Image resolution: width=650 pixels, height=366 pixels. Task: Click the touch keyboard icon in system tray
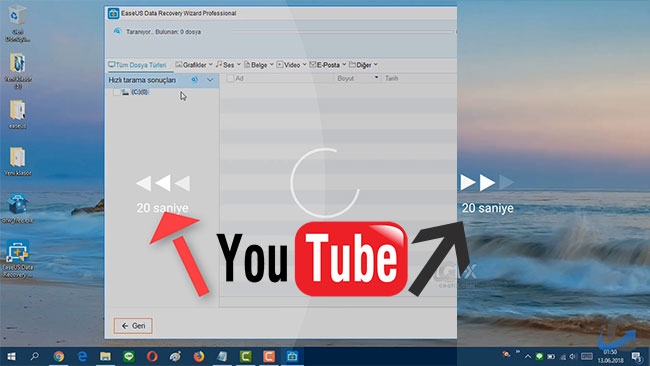(587, 356)
